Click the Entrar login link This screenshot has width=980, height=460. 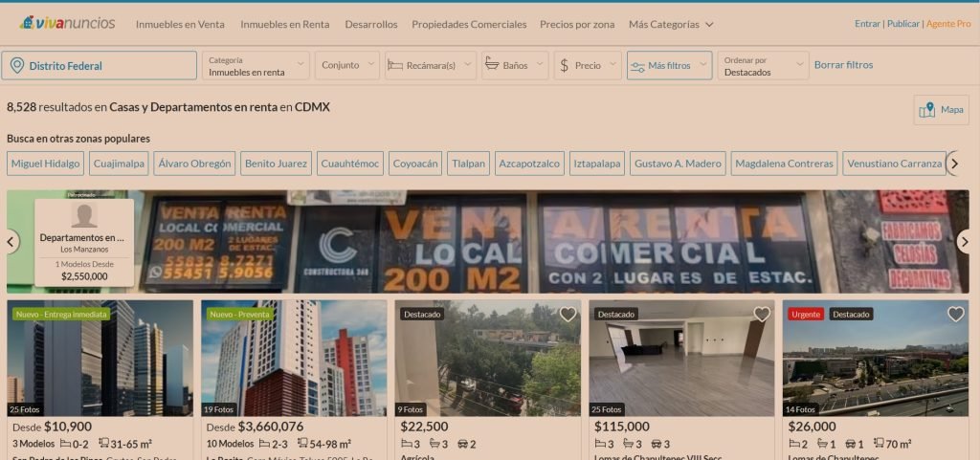coord(867,24)
